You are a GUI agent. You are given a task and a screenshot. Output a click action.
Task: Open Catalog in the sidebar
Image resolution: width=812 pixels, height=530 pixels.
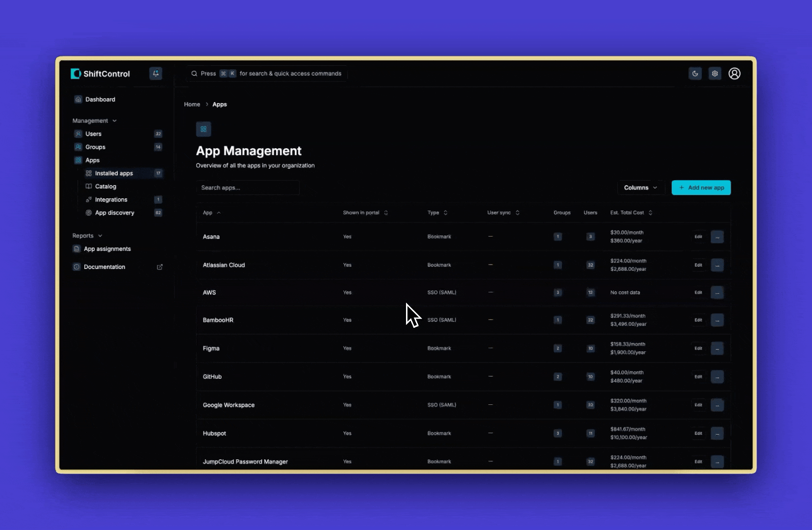click(105, 186)
